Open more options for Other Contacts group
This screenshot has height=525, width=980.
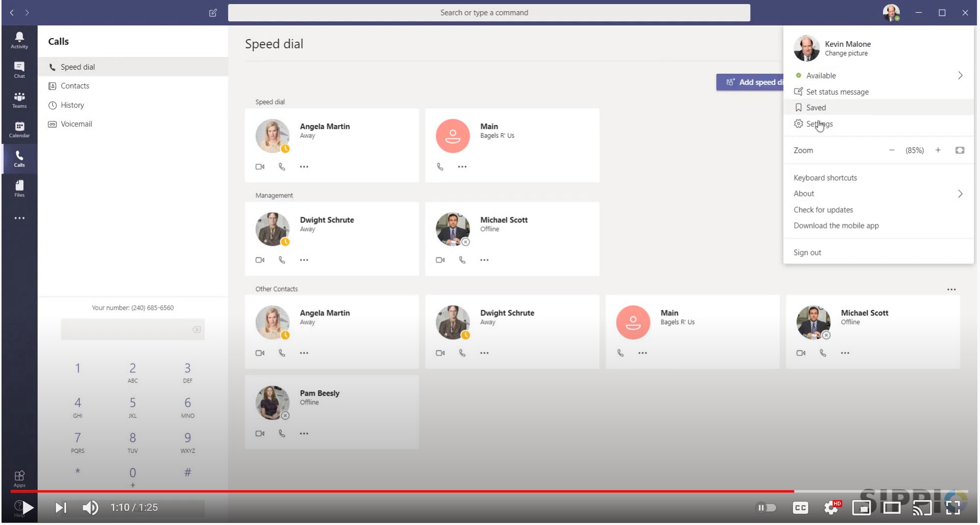coord(951,289)
